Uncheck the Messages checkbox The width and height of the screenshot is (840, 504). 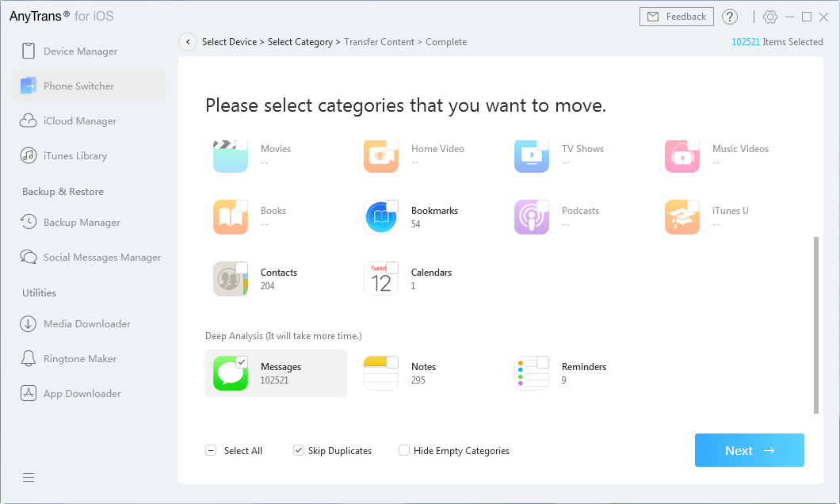pyautogui.click(x=242, y=362)
